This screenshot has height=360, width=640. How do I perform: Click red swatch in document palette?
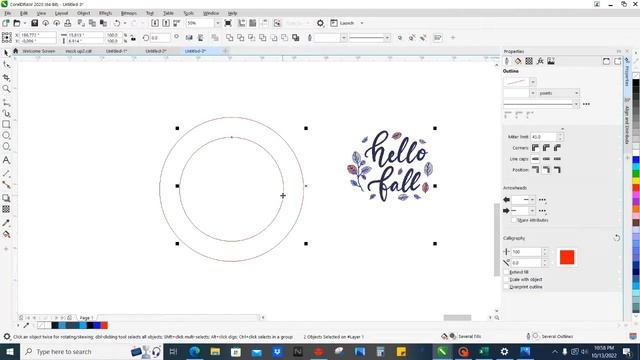click(x=104, y=325)
